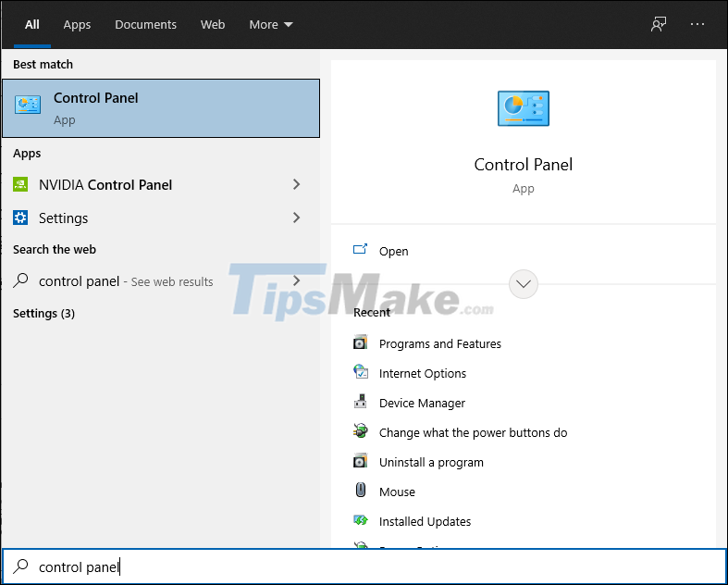Screen dimensions: 728x585
Task: Click the Control Panel title in preview pane
Action: click(x=524, y=165)
